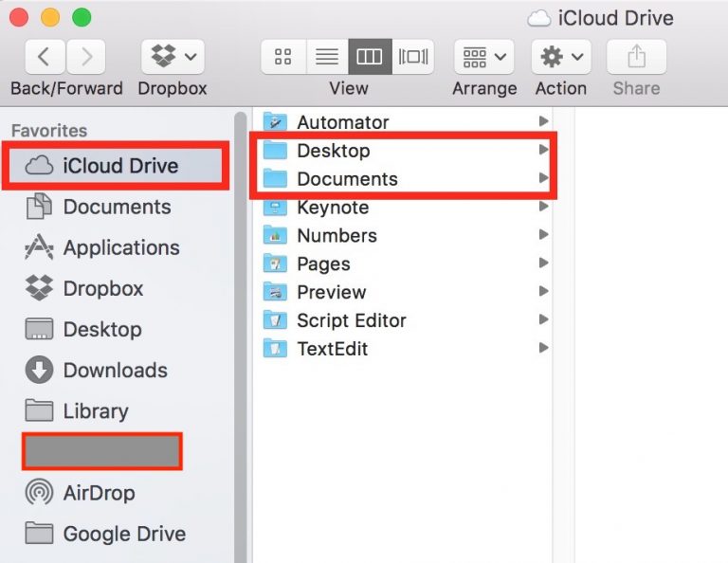This screenshot has height=563, width=728.
Task: Click the Desktop sidebar icon
Action: click(39, 329)
